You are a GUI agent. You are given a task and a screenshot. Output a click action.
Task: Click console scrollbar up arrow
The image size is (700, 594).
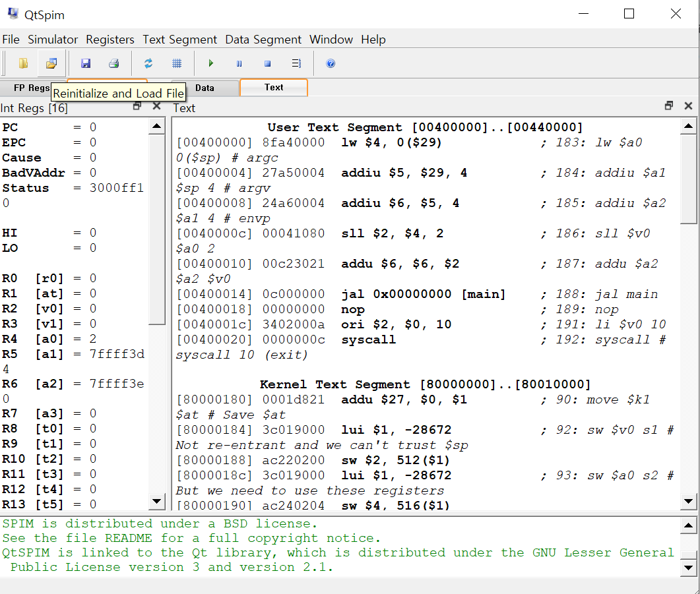688,526
